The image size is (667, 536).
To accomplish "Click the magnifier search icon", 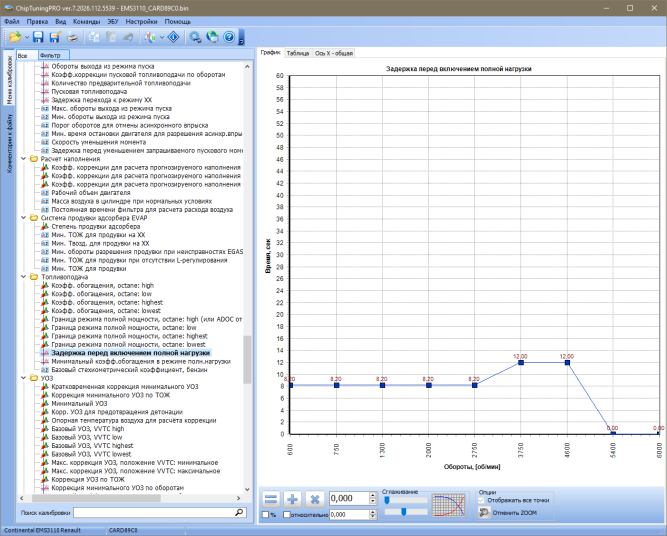I will (239, 513).
